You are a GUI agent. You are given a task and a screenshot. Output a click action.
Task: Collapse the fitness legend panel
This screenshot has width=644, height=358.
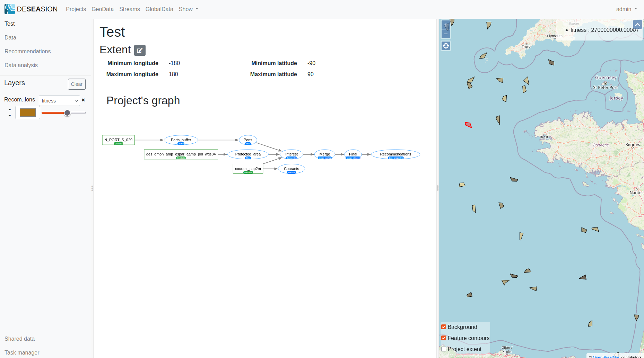coord(637,25)
